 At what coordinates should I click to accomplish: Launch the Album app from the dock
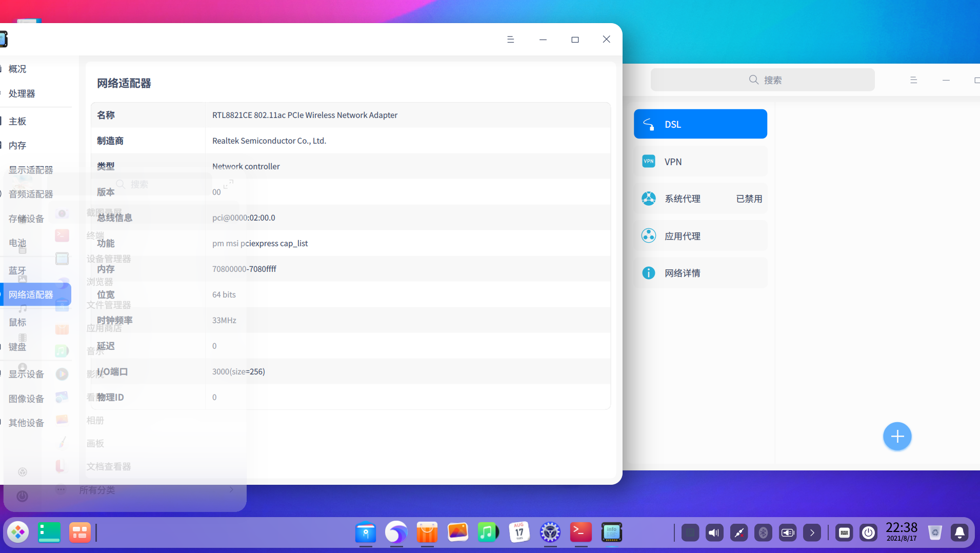pyautogui.click(x=458, y=532)
